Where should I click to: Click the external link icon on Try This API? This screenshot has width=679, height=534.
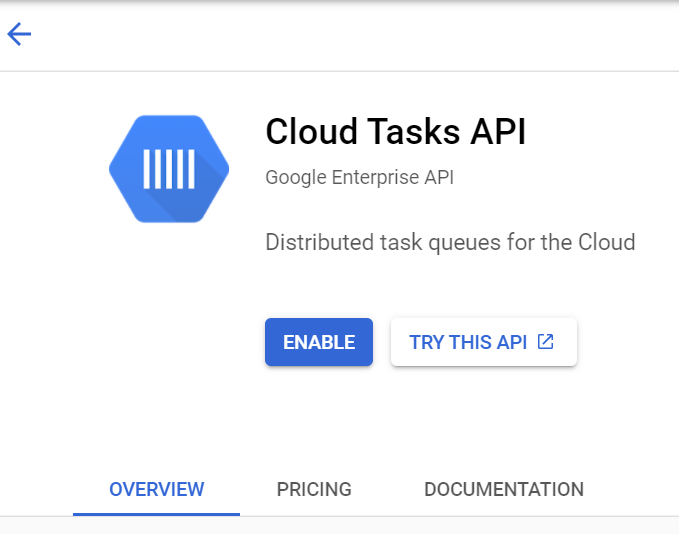[545, 342]
